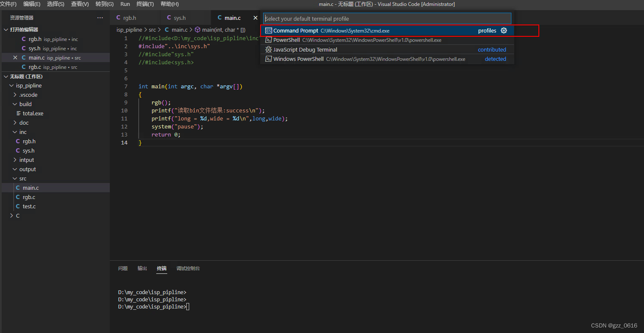Click the PowerShell terminal icon
This screenshot has height=333, width=644.
click(x=269, y=40)
